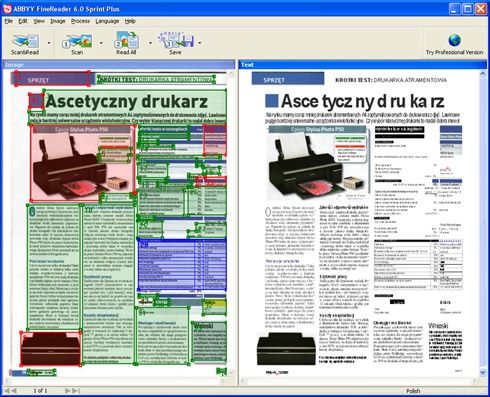Click the Try Professional Version globe icon
Image resolution: width=490 pixels, height=397 pixels.
tap(455, 40)
